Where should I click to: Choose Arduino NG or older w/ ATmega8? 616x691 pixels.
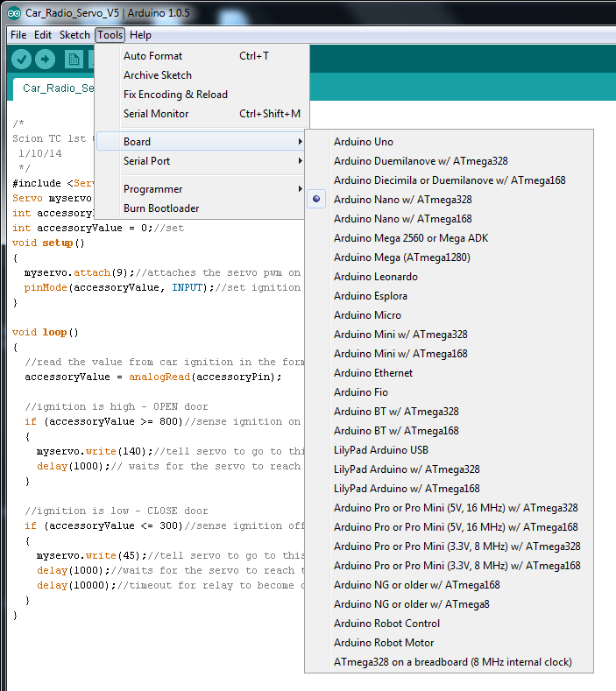(x=449, y=604)
